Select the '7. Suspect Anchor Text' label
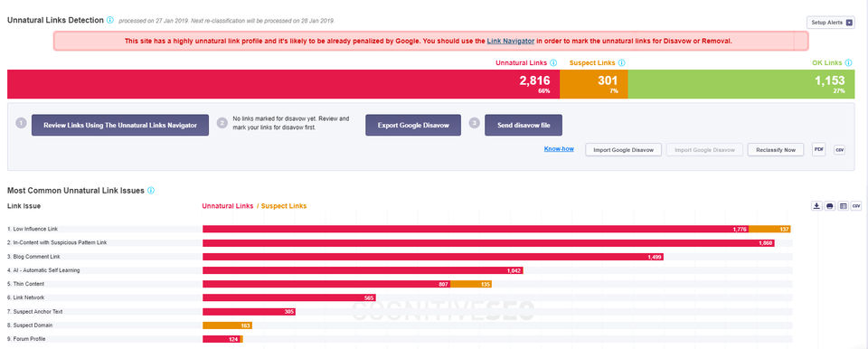This screenshot has height=349, width=868. click(35, 312)
